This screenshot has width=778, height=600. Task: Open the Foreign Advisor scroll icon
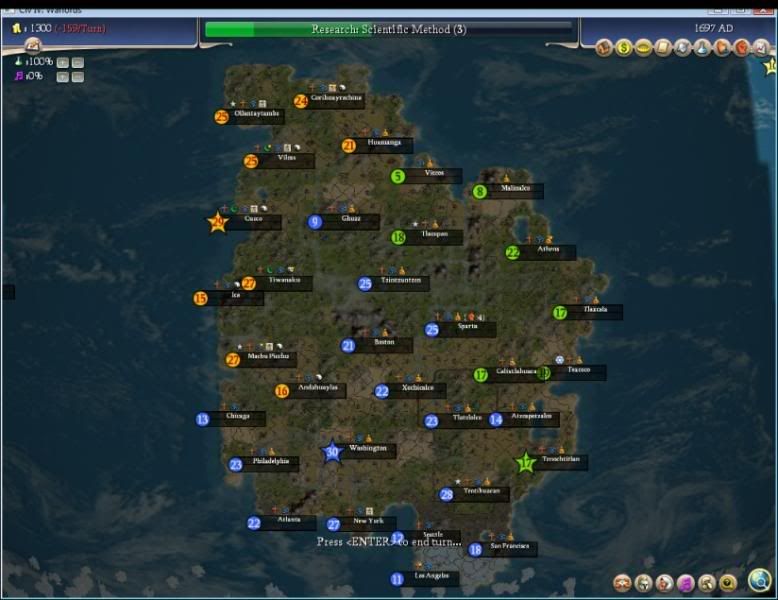point(663,48)
